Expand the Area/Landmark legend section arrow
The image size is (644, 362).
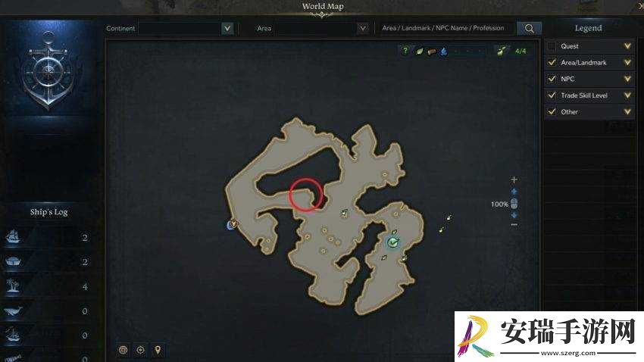point(627,62)
